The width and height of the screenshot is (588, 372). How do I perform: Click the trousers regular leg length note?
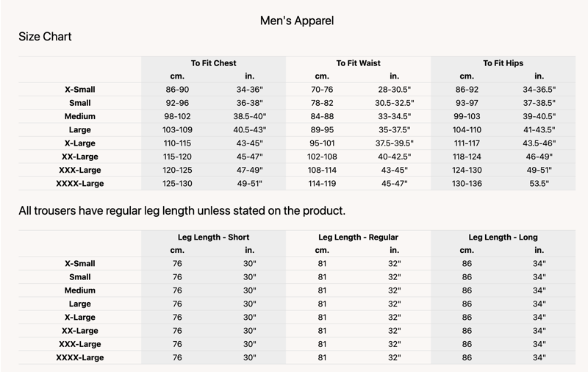tap(182, 212)
